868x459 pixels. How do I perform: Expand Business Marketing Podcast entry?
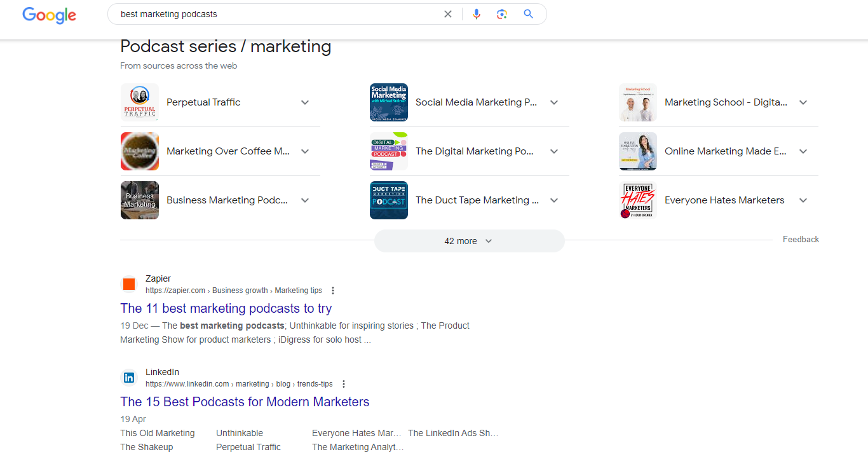click(x=305, y=200)
